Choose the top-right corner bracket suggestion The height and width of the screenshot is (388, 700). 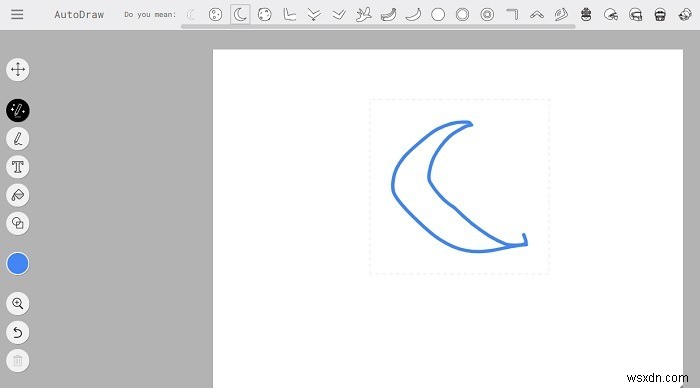pos(512,14)
